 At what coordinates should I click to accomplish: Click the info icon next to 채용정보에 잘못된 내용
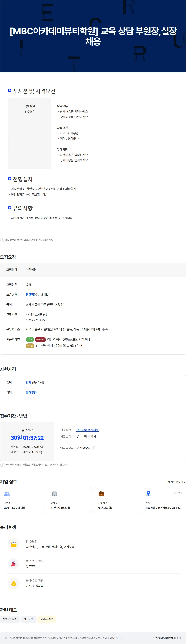tap(2, 240)
